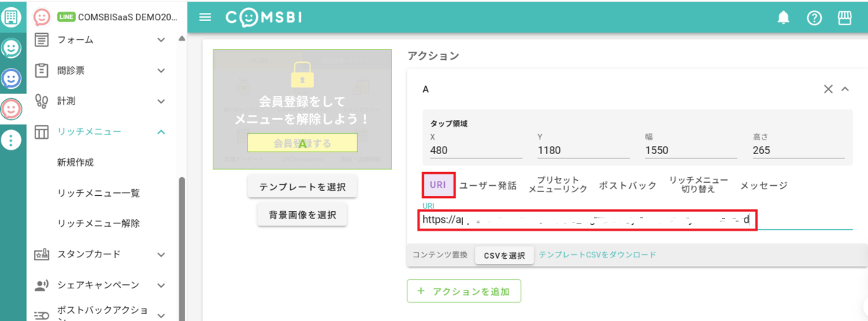Click the URI text input field
Image resolution: width=868 pixels, height=321 pixels.
(x=637, y=219)
